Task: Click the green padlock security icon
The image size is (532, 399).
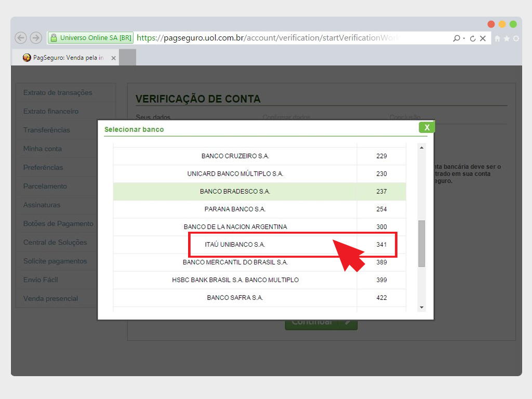Action: coord(54,38)
